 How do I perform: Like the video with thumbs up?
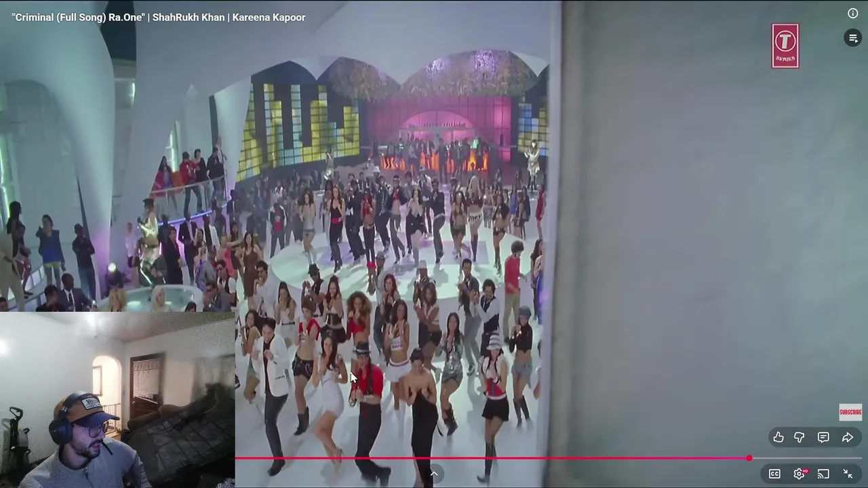(778, 438)
